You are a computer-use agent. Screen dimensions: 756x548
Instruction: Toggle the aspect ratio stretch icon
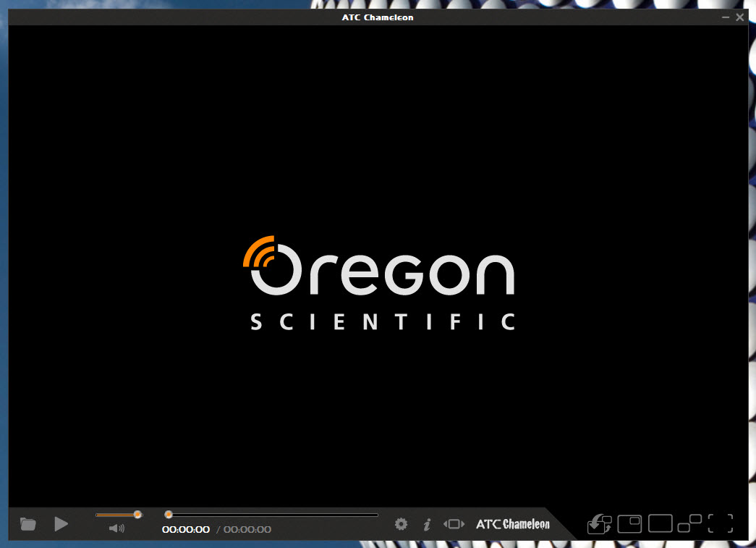click(x=454, y=524)
